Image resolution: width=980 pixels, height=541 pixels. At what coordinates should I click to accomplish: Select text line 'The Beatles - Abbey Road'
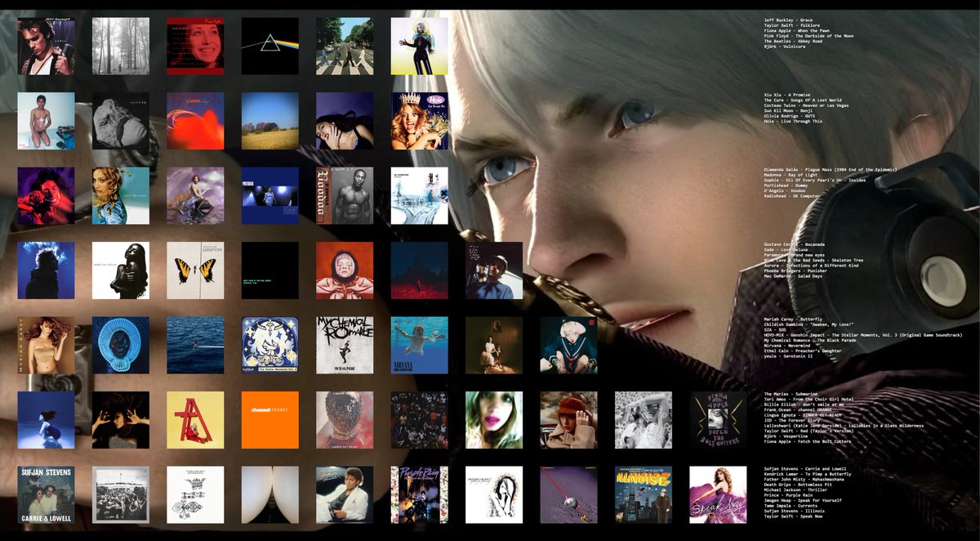tap(793, 41)
